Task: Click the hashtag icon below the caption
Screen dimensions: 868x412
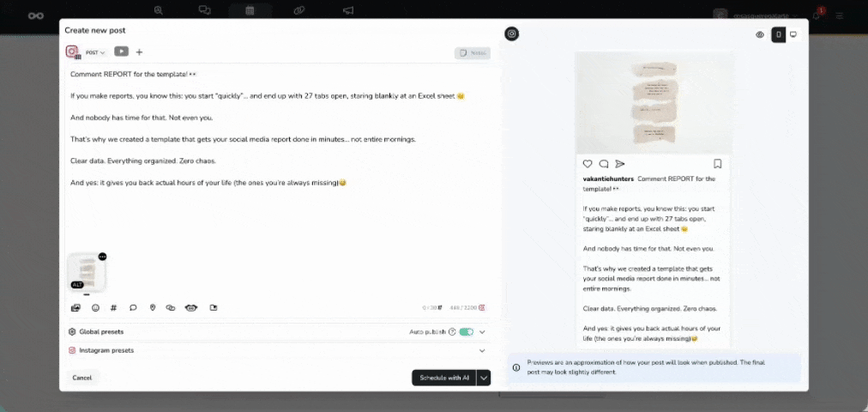Action: pyautogui.click(x=113, y=308)
